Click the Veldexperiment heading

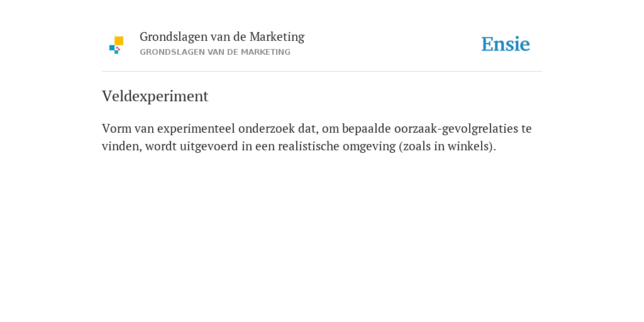coord(155,96)
